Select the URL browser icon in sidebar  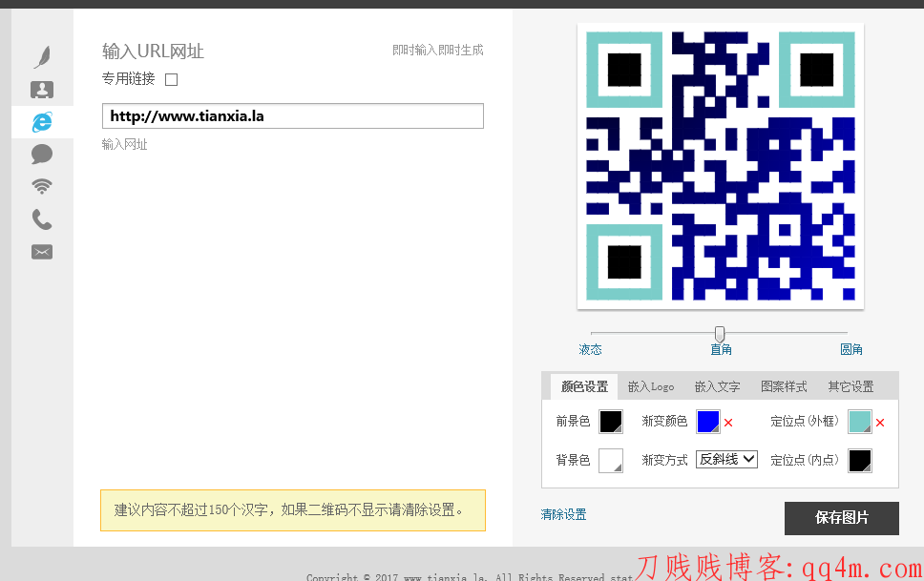42,122
